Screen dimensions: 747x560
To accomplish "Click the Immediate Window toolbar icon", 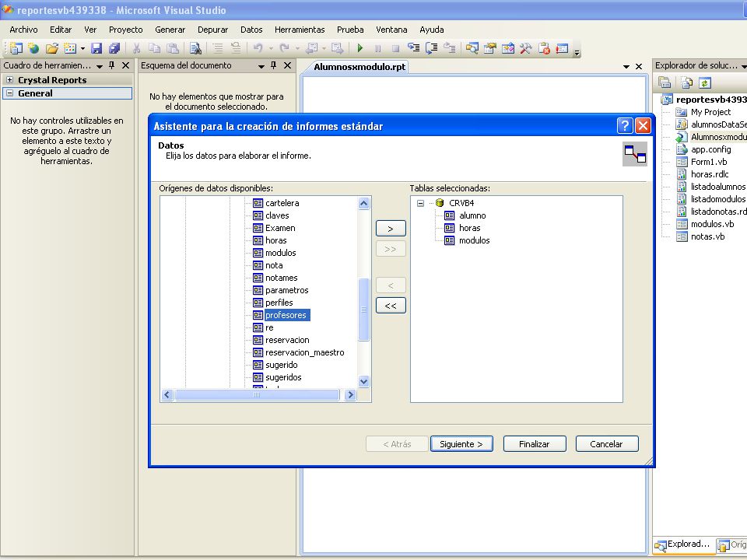I will click(562, 48).
